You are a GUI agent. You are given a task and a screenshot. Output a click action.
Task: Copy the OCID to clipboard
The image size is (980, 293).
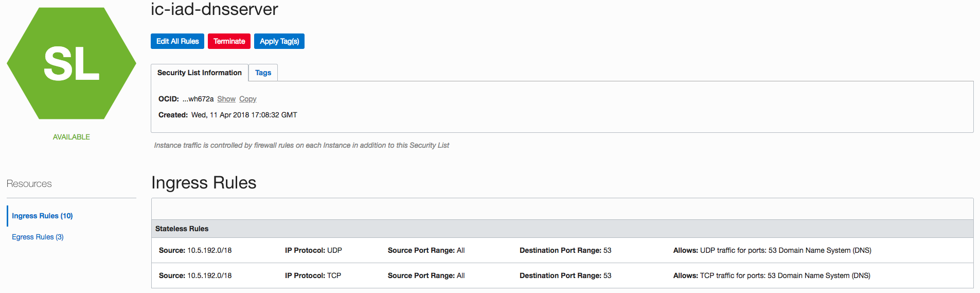[x=247, y=99]
